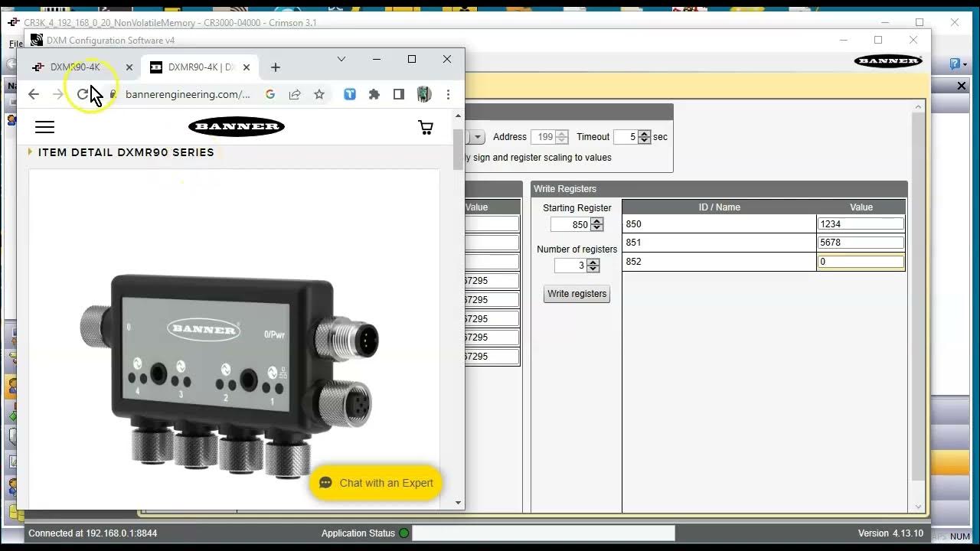Bookmark the page with the star icon
Image resolution: width=980 pixels, height=551 pixels.
[319, 94]
